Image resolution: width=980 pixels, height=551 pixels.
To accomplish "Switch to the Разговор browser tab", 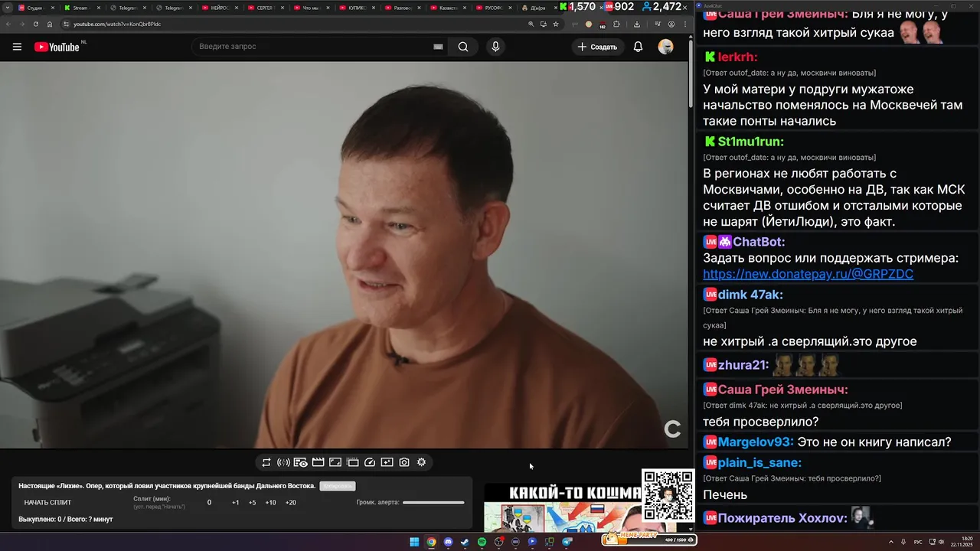I will [402, 8].
